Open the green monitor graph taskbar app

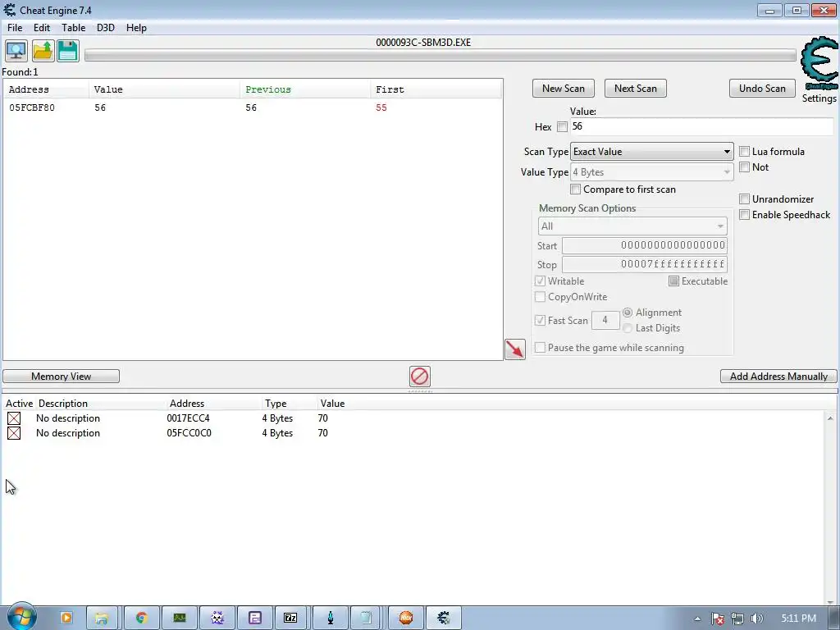(x=180, y=619)
